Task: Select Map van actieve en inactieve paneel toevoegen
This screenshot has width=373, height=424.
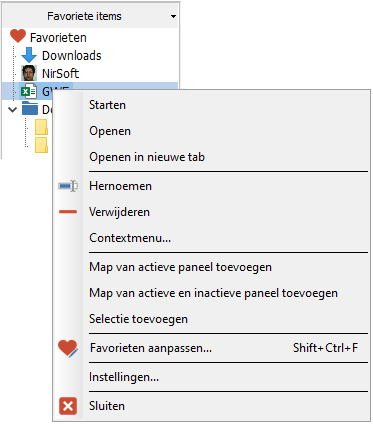Action: click(x=211, y=293)
